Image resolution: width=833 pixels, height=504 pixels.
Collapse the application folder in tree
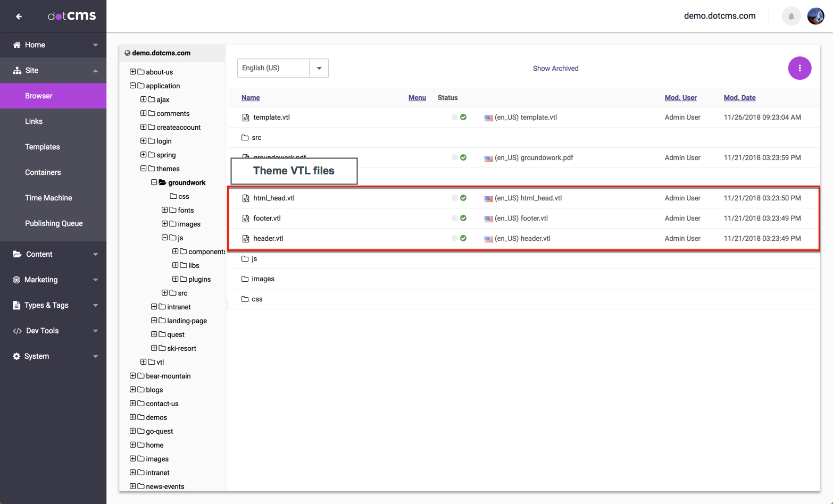[133, 86]
